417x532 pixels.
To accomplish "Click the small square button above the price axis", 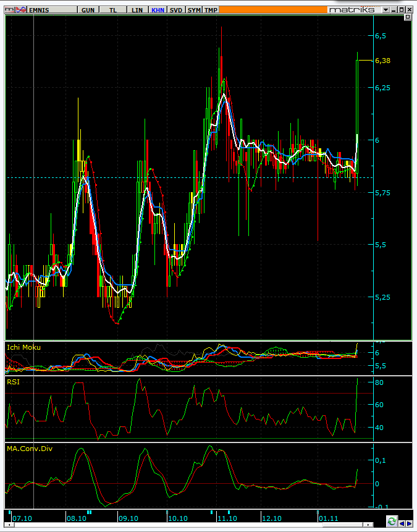I will tap(408, 17).
